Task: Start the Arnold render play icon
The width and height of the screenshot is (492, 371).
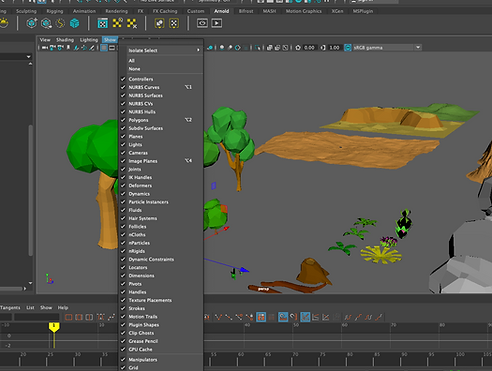Action: tap(217, 23)
